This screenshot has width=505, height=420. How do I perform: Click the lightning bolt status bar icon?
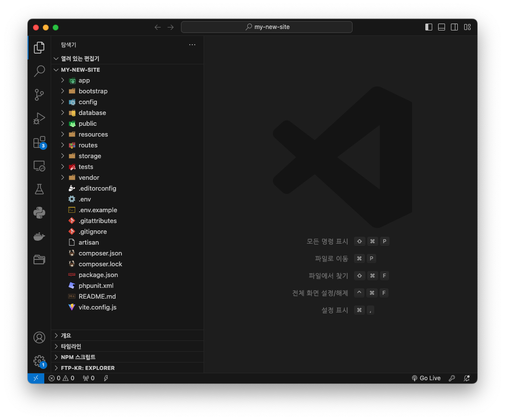coord(106,378)
